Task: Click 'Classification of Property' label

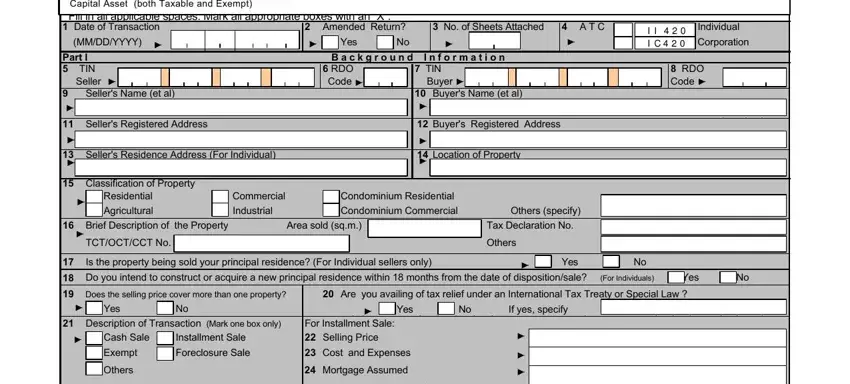Action: [x=140, y=183]
